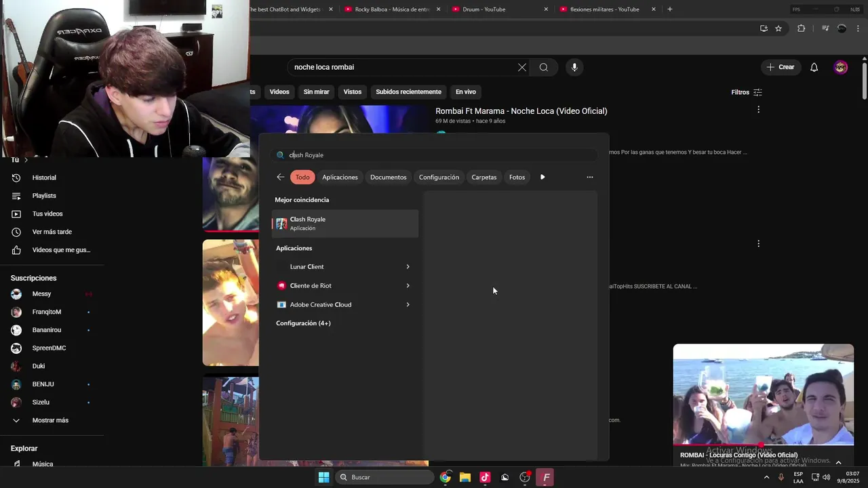The width and height of the screenshot is (868, 488).
Task: Open the YouTube account avatar menu
Action: [841, 67]
